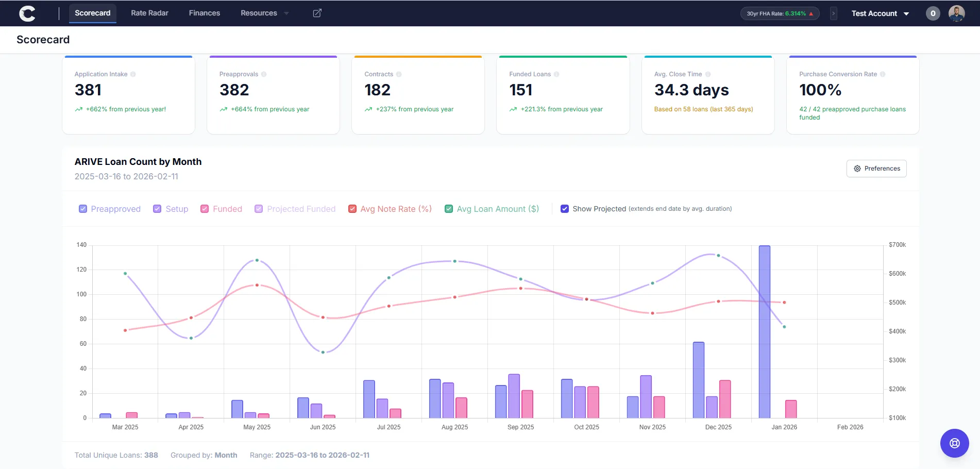Click 'Based on 58 loans (last 365 days)'
Image resolution: width=980 pixels, height=469 pixels.
point(703,109)
